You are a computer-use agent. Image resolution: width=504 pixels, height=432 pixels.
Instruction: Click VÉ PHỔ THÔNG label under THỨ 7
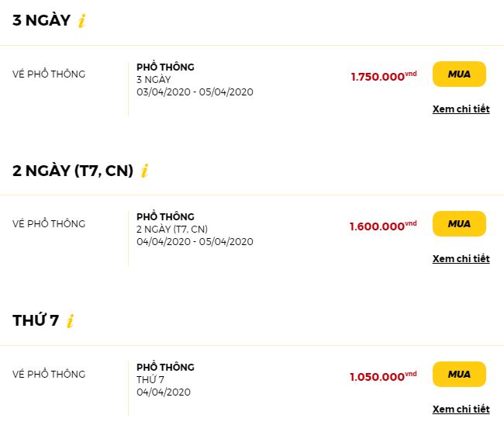coord(49,374)
